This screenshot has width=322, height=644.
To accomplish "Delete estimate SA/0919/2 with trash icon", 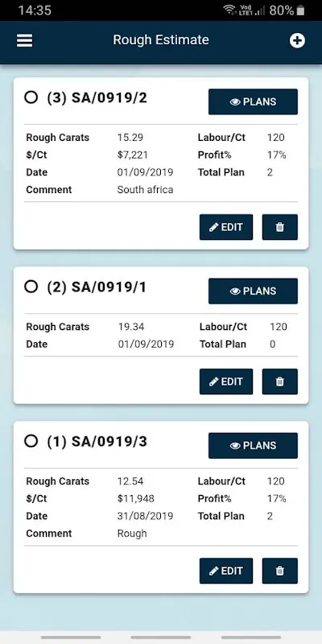I will tap(279, 227).
